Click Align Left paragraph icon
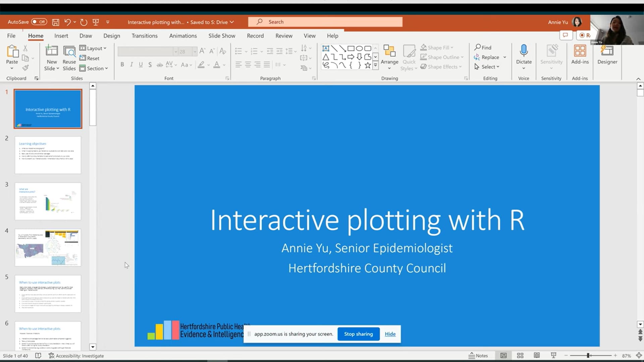The width and height of the screenshot is (644, 362). pos(238,64)
